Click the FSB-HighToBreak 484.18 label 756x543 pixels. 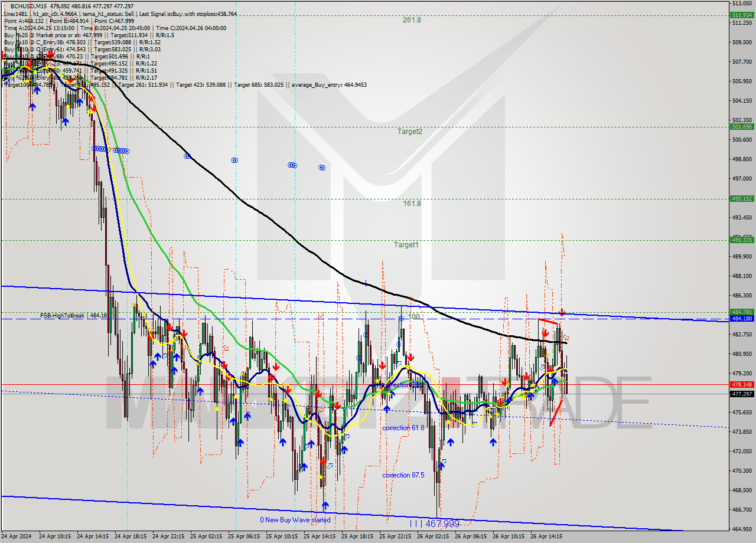point(73,316)
